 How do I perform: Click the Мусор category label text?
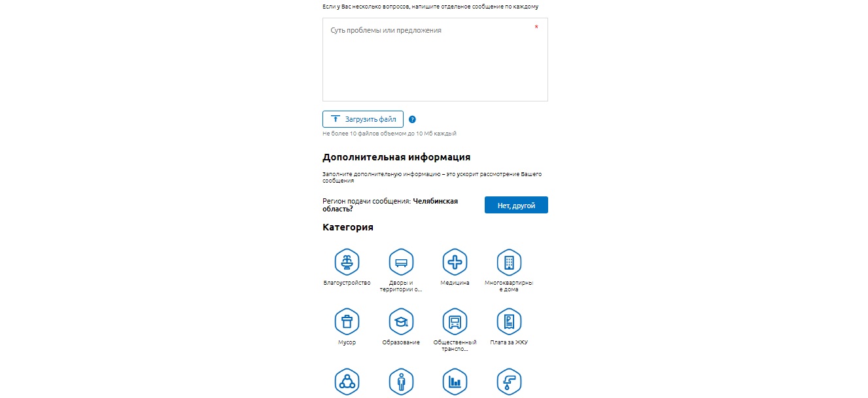347,342
